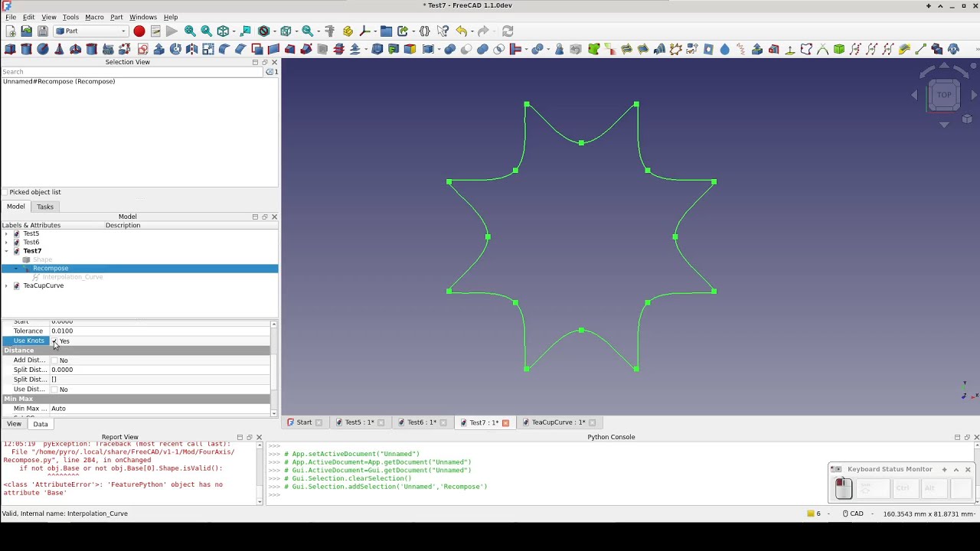
Task: Expand the Test6 document tree
Action: (6, 243)
